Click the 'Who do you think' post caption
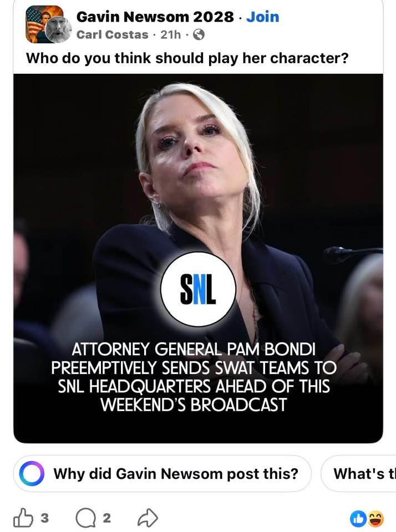 coord(187,58)
